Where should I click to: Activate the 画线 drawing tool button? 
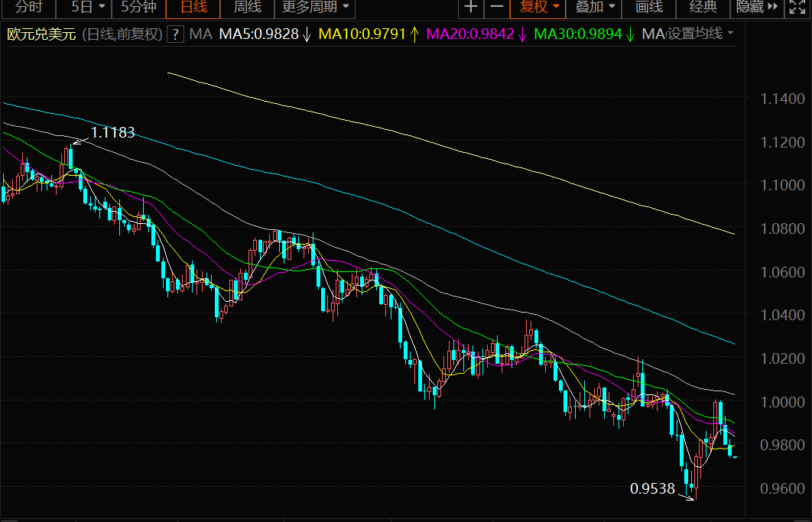pos(649,7)
